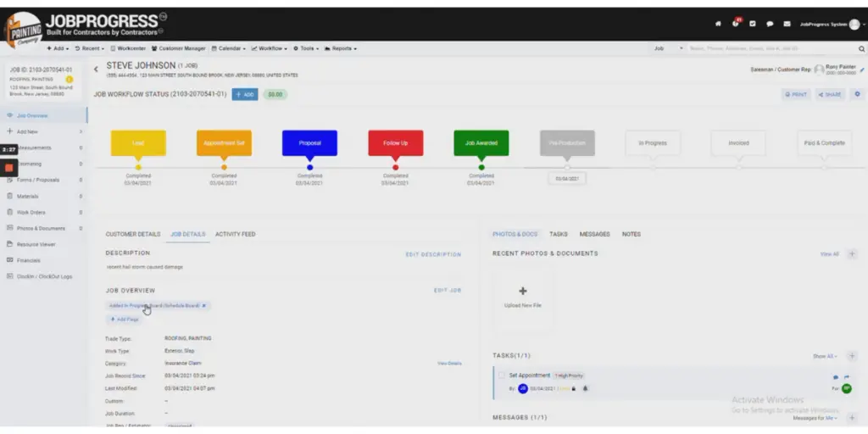
Task: Click plus icon beside Recent Photos View All
Action: pyautogui.click(x=852, y=253)
